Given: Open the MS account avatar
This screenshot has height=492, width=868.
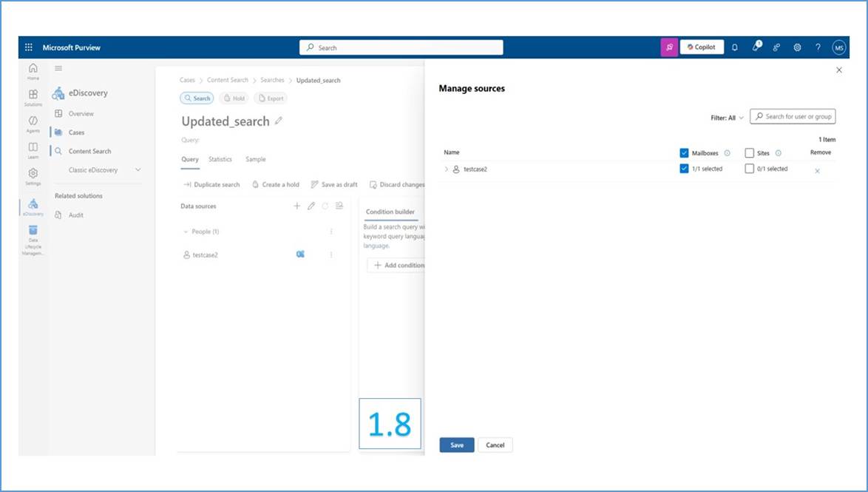Looking at the screenshot, I should (x=838, y=47).
